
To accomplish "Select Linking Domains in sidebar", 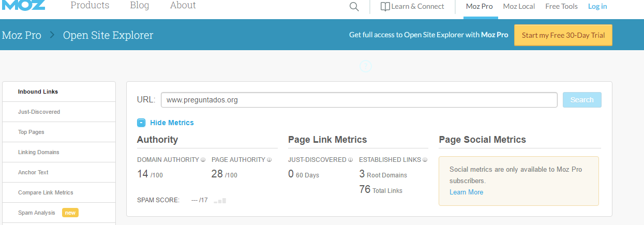I will click(x=59, y=152).
